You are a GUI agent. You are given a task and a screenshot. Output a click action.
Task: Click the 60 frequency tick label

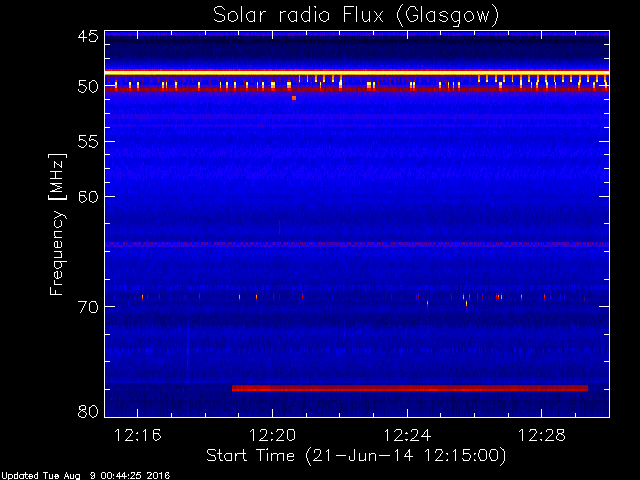tap(88, 197)
